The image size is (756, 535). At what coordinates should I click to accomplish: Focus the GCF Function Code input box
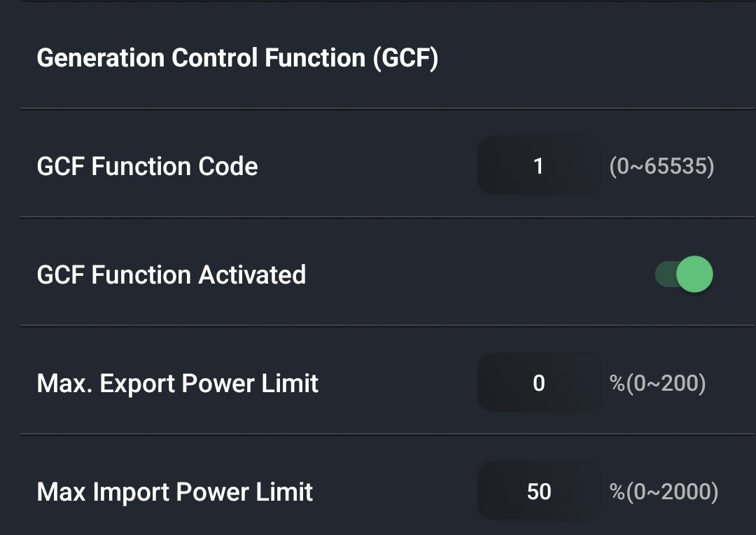[x=539, y=166]
